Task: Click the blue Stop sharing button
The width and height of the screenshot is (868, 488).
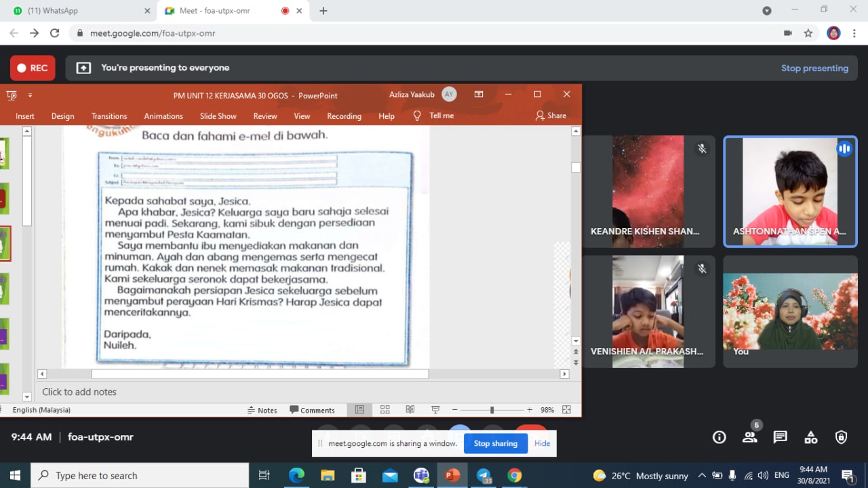Action: [x=495, y=443]
